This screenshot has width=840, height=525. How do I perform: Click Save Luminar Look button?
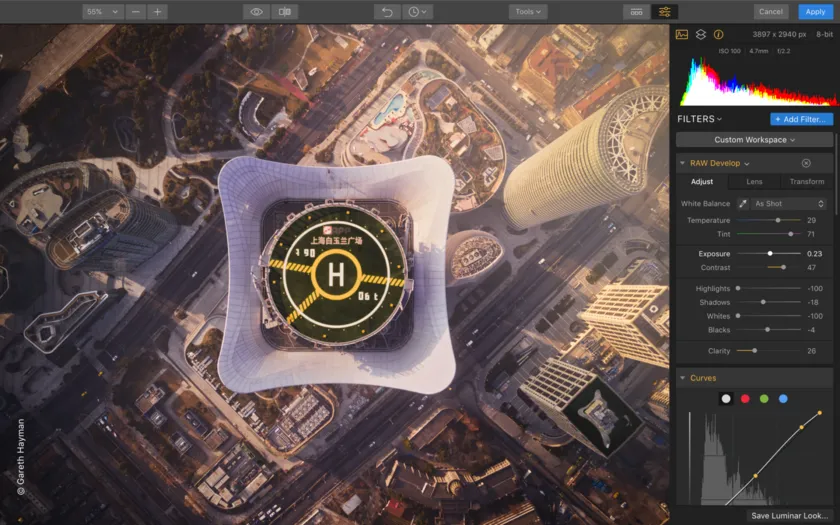(x=790, y=516)
